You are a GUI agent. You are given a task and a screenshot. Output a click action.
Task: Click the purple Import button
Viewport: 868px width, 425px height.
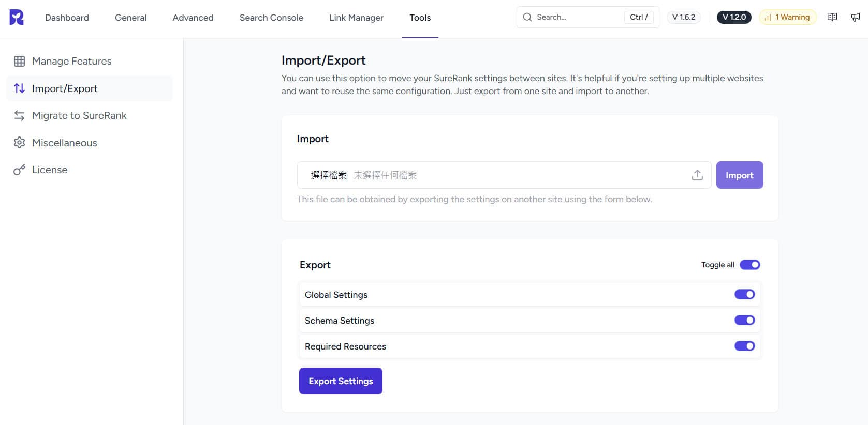coord(740,175)
